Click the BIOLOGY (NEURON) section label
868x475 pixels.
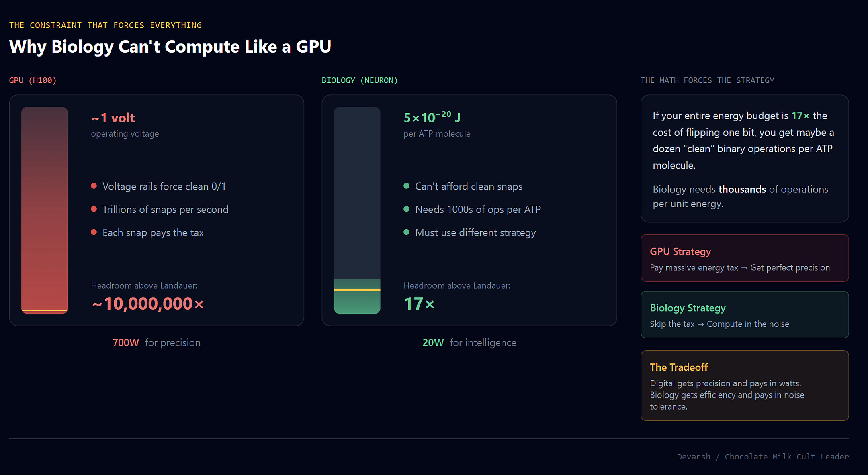pos(360,80)
